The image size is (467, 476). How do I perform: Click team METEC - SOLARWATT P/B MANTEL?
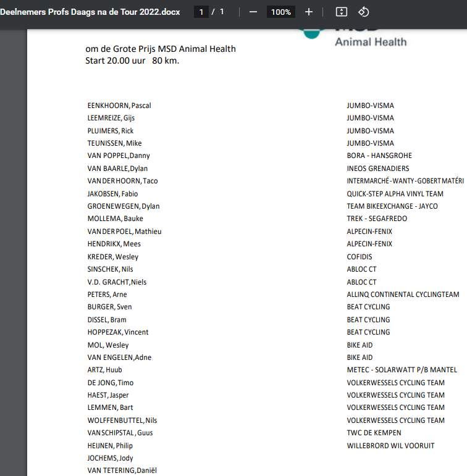pos(402,370)
